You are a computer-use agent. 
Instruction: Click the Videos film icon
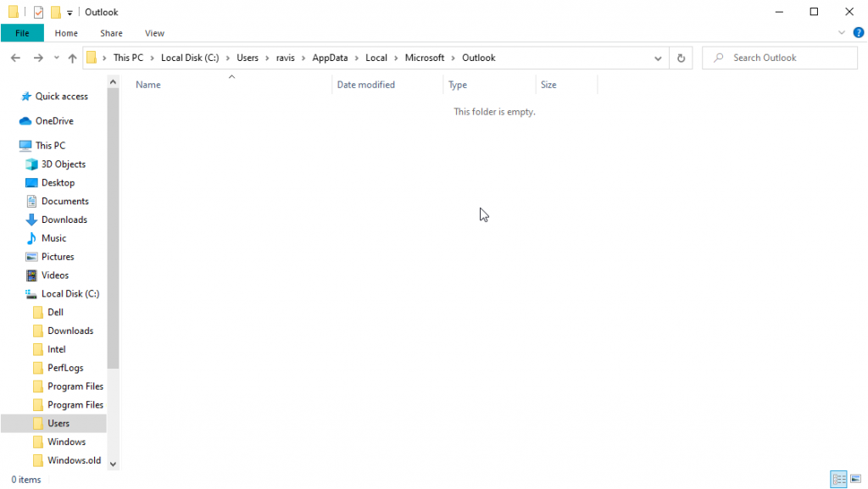tap(31, 275)
